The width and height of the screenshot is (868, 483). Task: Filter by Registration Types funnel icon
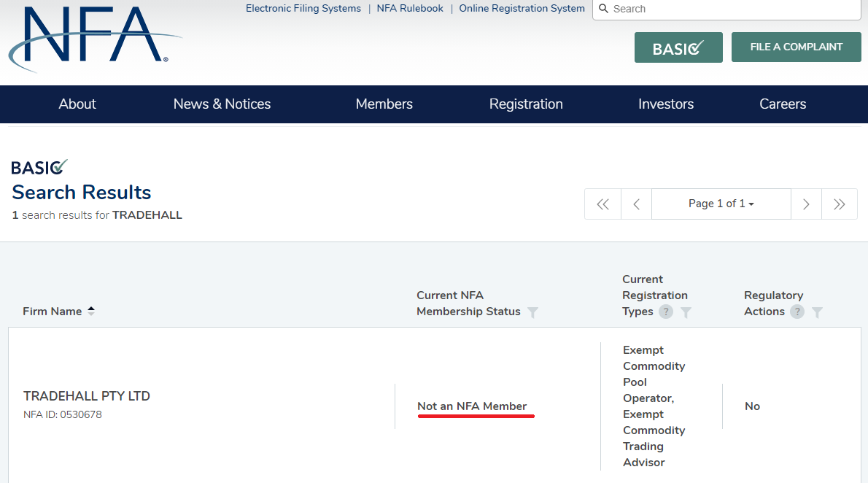[x=686, y=312]
